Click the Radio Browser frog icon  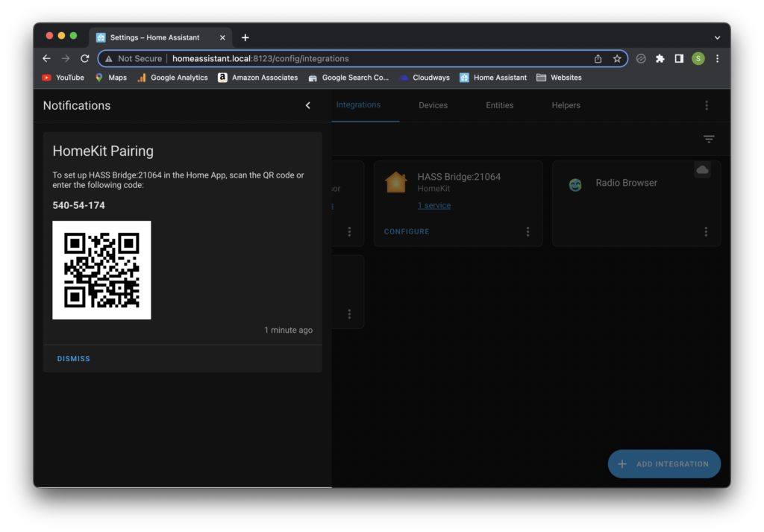[x=574, y=183]
